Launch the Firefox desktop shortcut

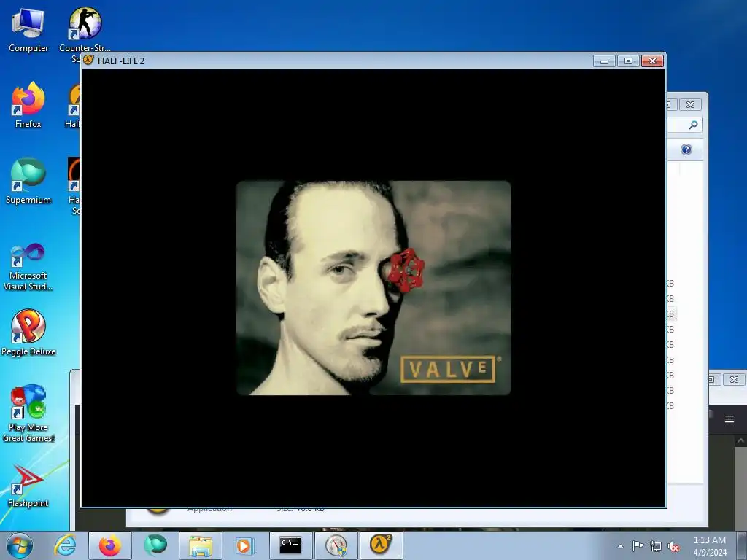click(28, 105)
